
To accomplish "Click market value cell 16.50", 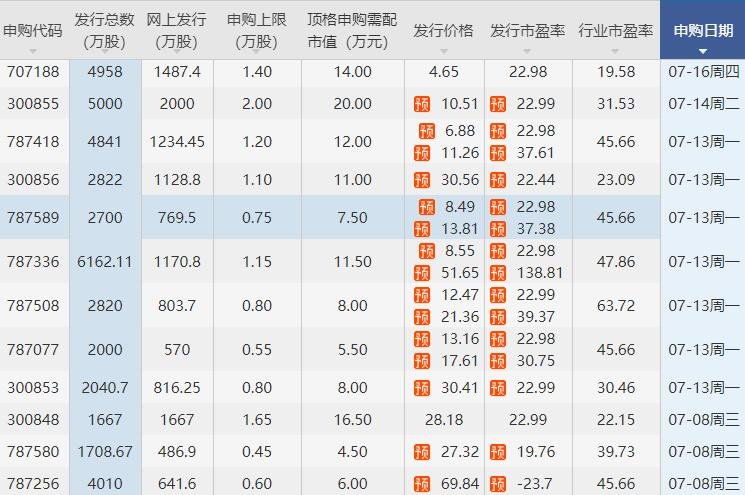I will (x=352, y=420).
